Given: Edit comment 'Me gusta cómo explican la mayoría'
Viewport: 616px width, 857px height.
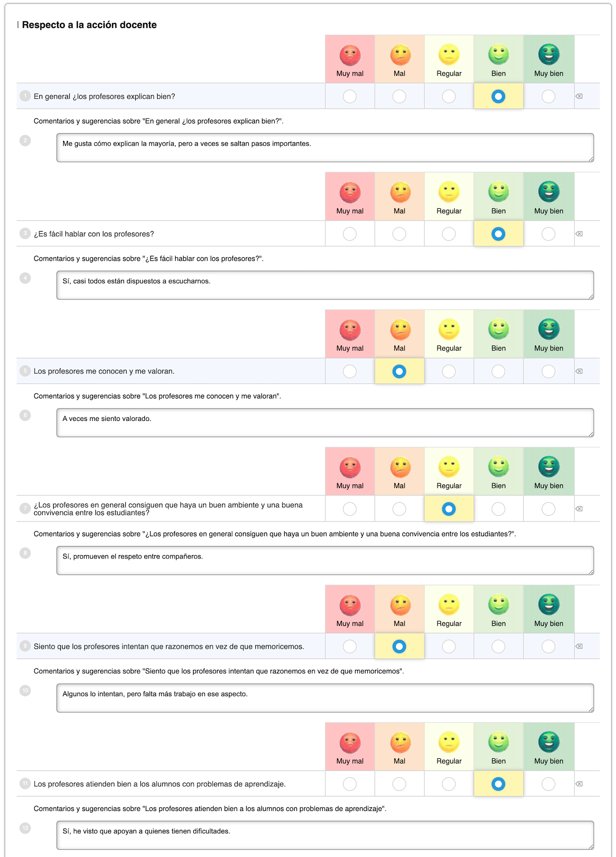Looking at the screenshot, I should 325,148.
